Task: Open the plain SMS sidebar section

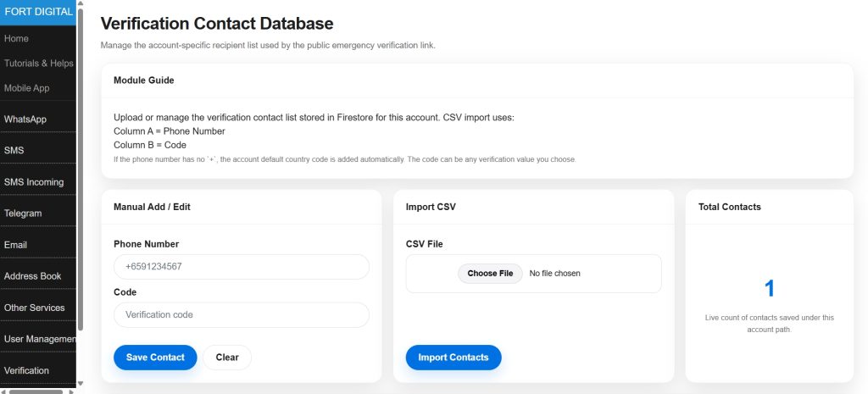Action: pos(14,151)
